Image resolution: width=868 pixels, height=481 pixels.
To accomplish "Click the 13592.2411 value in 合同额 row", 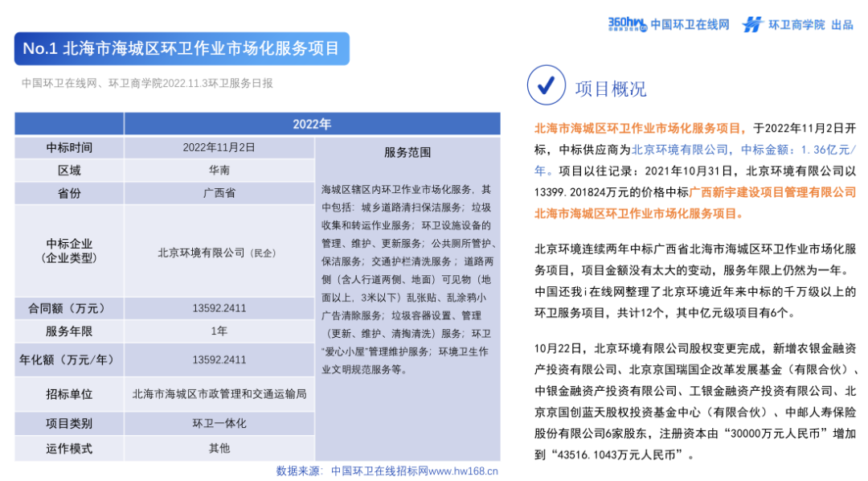I will tap(219, 309).
